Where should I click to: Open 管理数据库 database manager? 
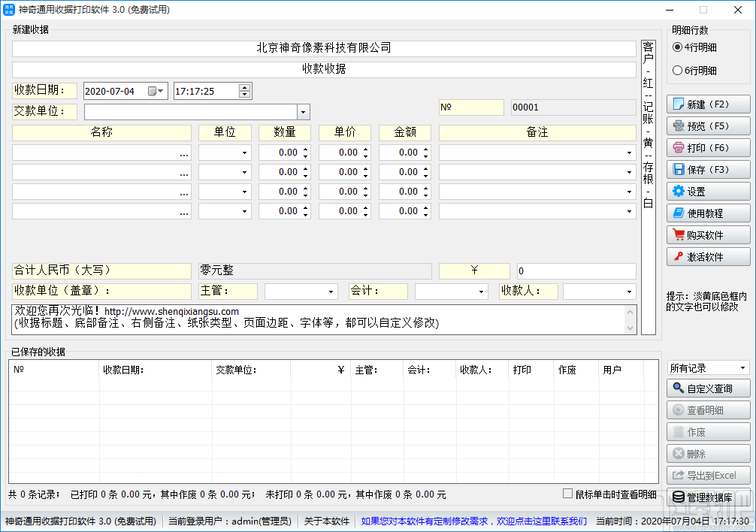pyautogui.click(x=708, y=497)
